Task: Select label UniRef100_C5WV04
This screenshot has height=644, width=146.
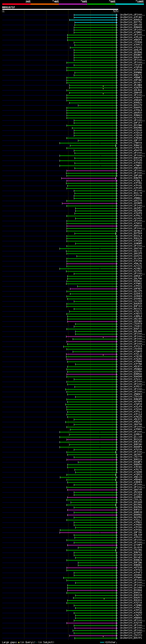Action: (x=131, y=143)
